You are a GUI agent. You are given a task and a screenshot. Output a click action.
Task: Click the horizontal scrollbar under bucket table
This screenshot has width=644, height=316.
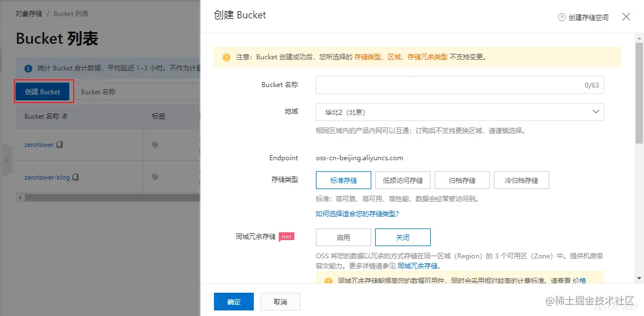112,198
